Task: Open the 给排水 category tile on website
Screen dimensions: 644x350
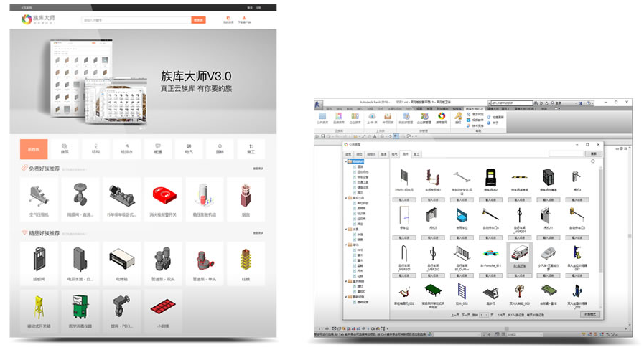Action: point(127,149)
